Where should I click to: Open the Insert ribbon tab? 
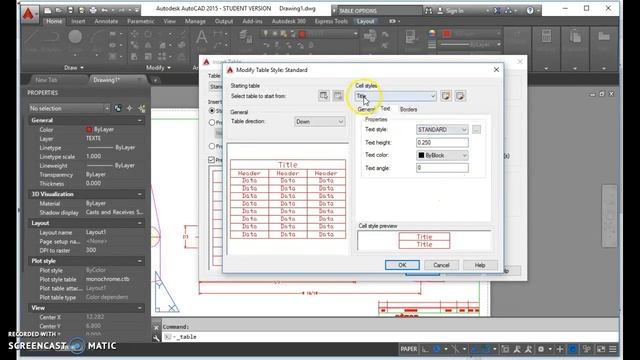click(x=78, y=21)
